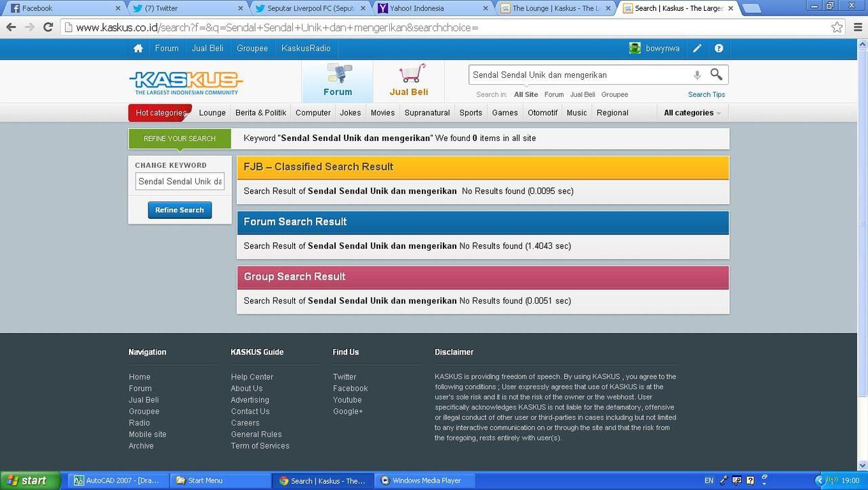Click the browser back arrow
Image resolution: width=868 pixels, height=490 pixels.
11,27
